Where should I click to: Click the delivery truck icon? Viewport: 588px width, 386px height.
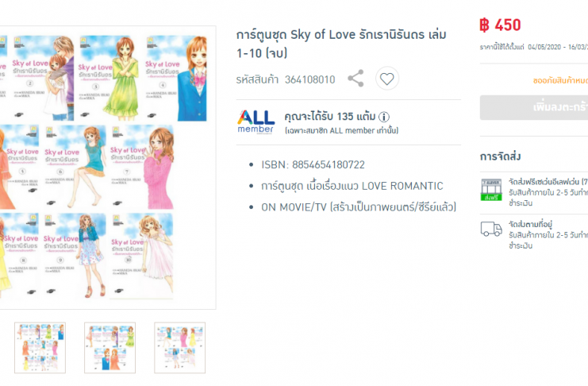[x=491, y=228]
